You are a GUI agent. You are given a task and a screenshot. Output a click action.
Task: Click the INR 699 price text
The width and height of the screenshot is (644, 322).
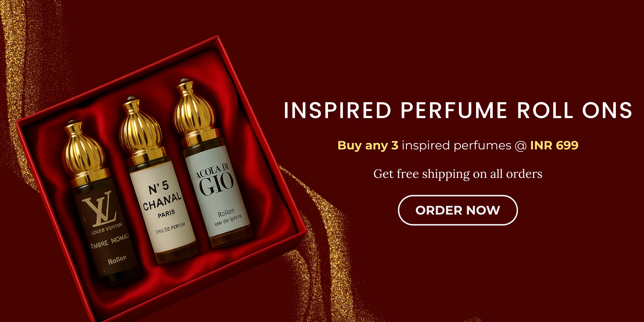(554, 145)
